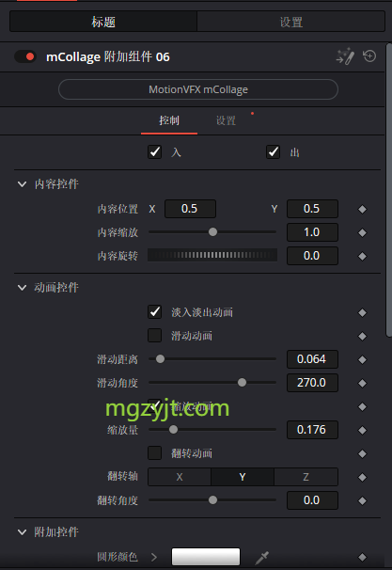Add keyframe for 翻转角度
This screenshot has width=392, height=570.
(x=362, y=501)
